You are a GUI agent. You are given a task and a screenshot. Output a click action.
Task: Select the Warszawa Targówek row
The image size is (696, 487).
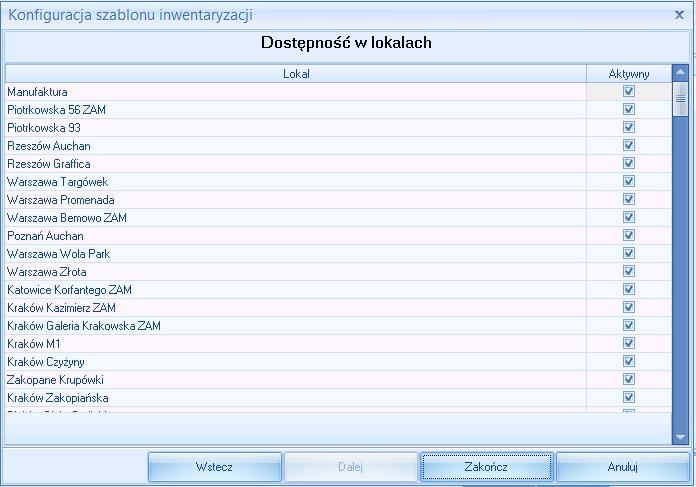(338, 181)
